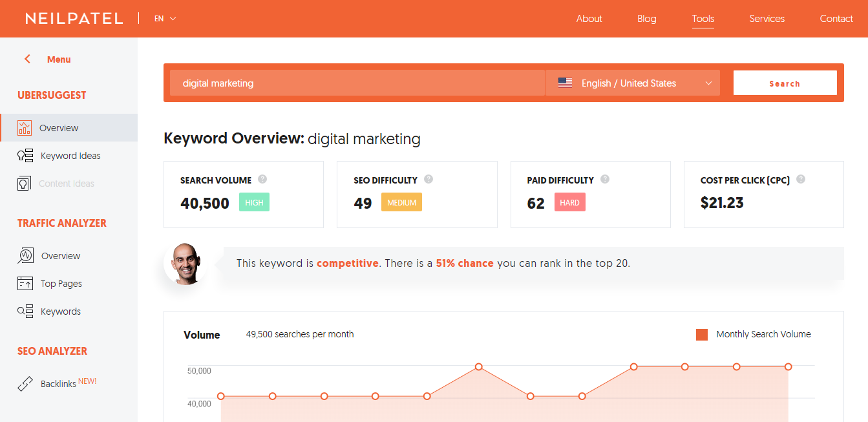This screenshot has width=868, height=422.
Task: Click the Content Ideas icon
Action: (24, 184)
